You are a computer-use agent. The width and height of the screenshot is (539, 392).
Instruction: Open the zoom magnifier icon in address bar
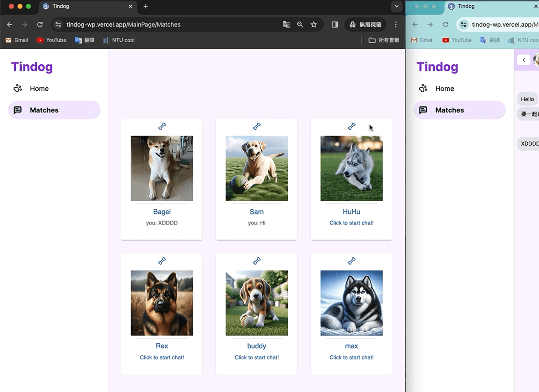[300, 24]
